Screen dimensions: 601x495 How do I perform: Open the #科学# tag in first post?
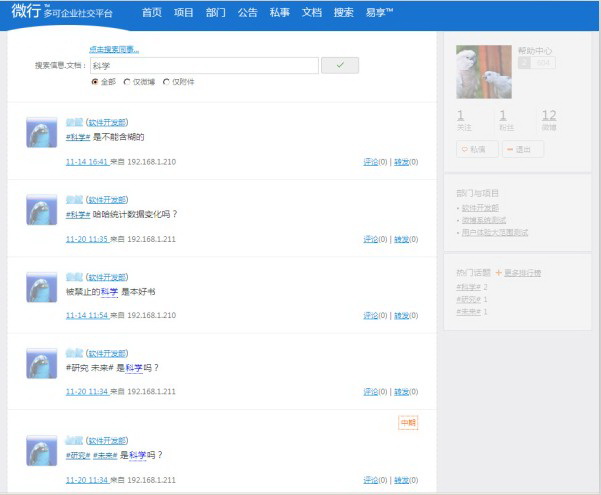tap(78, 137)
